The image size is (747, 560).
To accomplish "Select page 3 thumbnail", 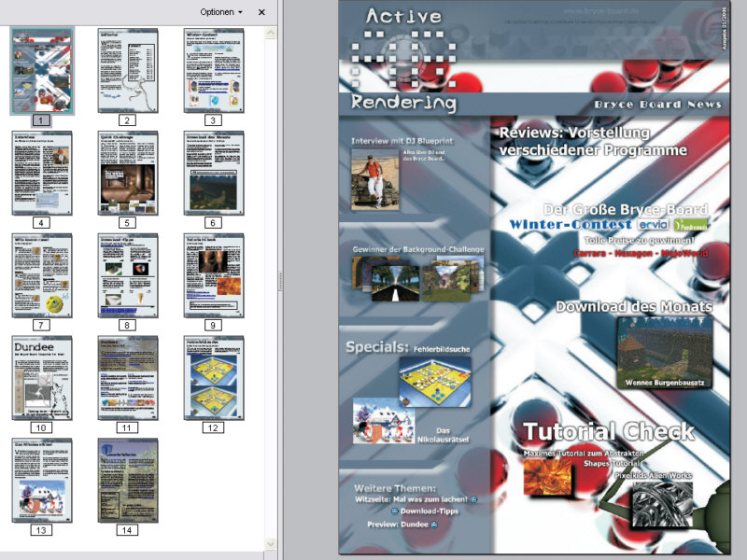I will (x=214, y=70).
